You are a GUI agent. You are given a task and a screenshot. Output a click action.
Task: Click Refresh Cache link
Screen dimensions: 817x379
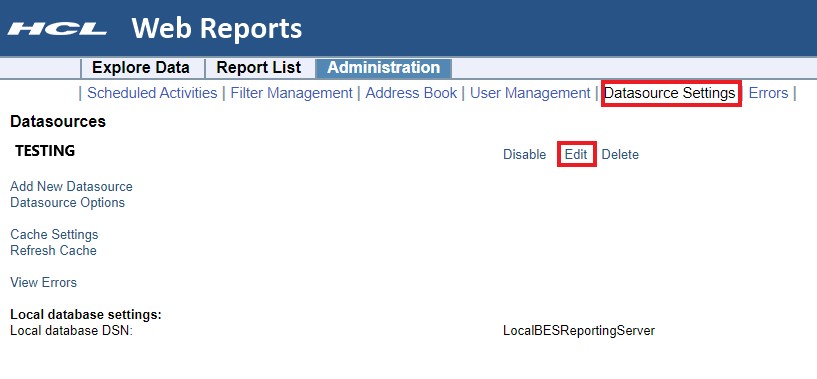point(53,250)
